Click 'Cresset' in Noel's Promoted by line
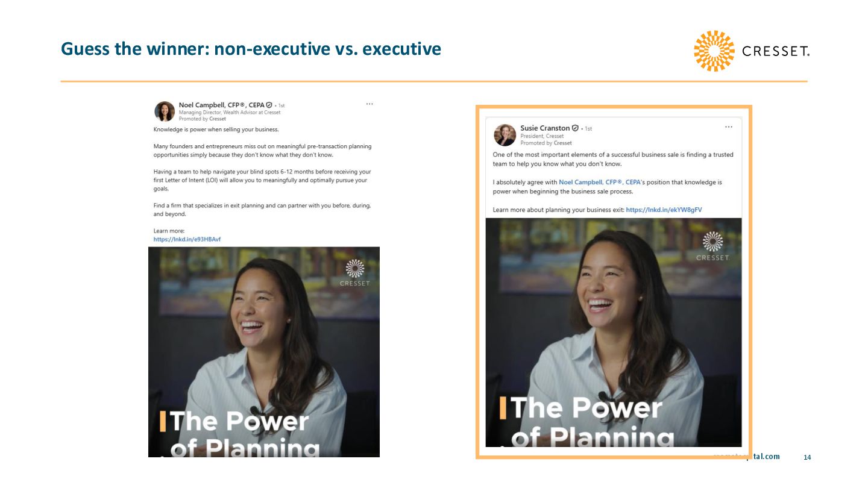 (x=218, y=119)
